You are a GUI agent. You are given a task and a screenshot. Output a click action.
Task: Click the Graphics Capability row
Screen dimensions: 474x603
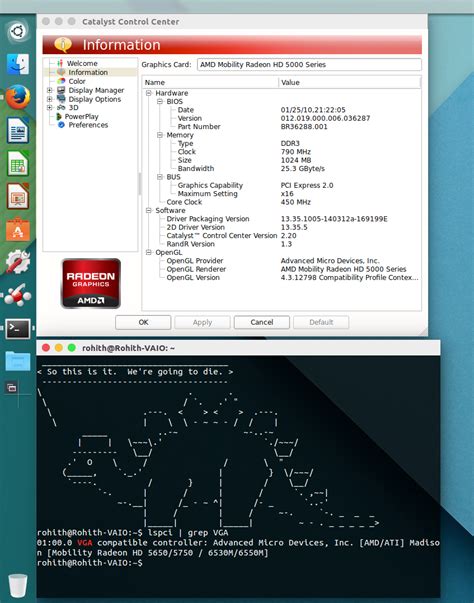pyautogui.click(x=281, y=185)
